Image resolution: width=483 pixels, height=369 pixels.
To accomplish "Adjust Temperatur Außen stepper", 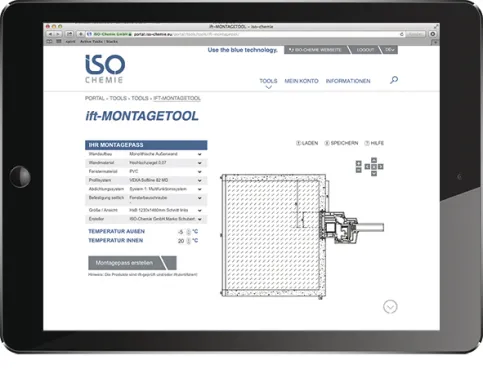I will [188, 232].
